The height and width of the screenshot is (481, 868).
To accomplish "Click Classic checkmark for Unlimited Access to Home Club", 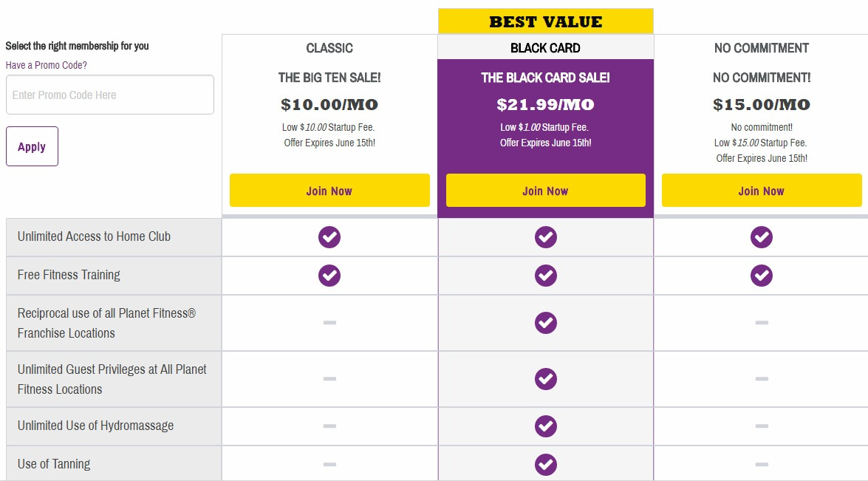I will pyautogui.click(x=329, y=237).
